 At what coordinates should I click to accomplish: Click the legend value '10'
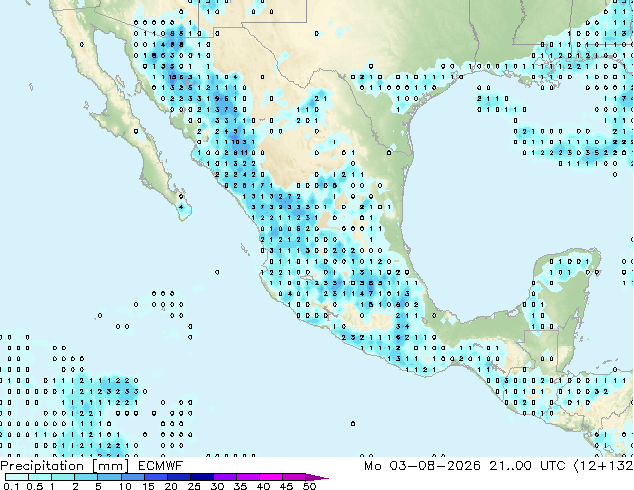click(x=125, y=486)
